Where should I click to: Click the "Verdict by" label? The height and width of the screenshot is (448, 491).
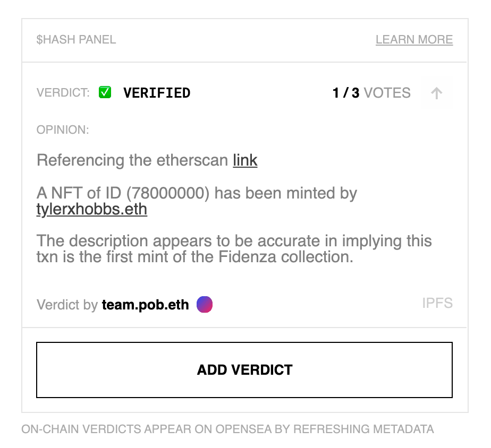pyautogui.click(x=67, y=305)
